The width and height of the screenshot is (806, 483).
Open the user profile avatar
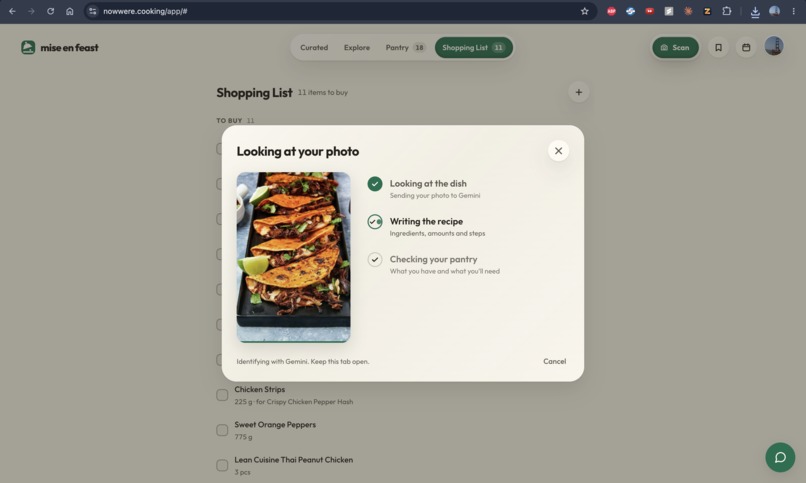[774, 46]
